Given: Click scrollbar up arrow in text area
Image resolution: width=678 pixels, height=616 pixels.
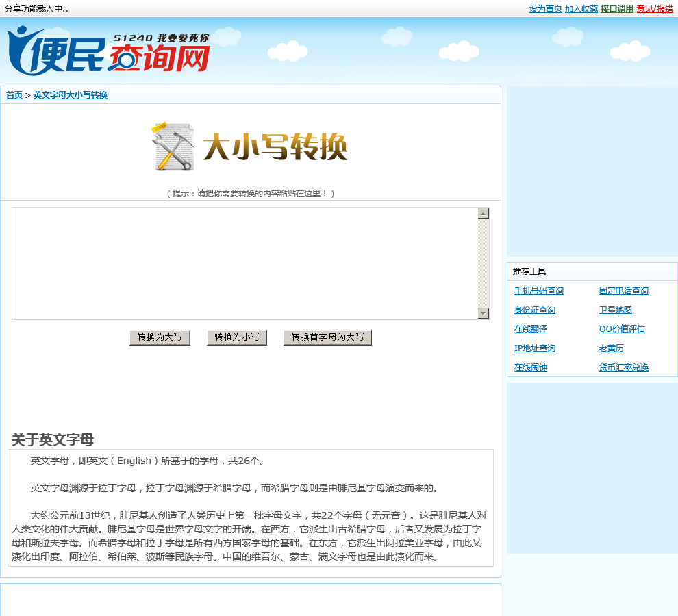Looking at the screenshot, I should [x=484, y=214].
